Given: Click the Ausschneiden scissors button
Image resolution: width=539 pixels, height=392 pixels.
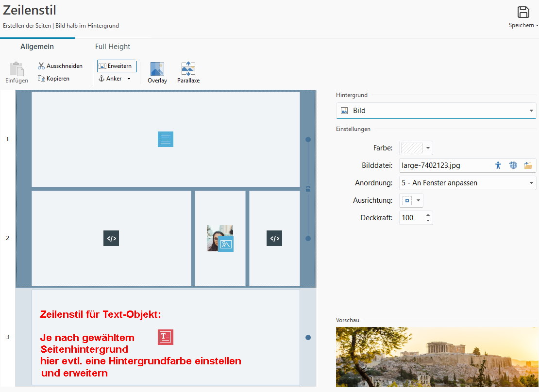Looking at the screenshot, I should pyautogui.click(x=60, y=66).
